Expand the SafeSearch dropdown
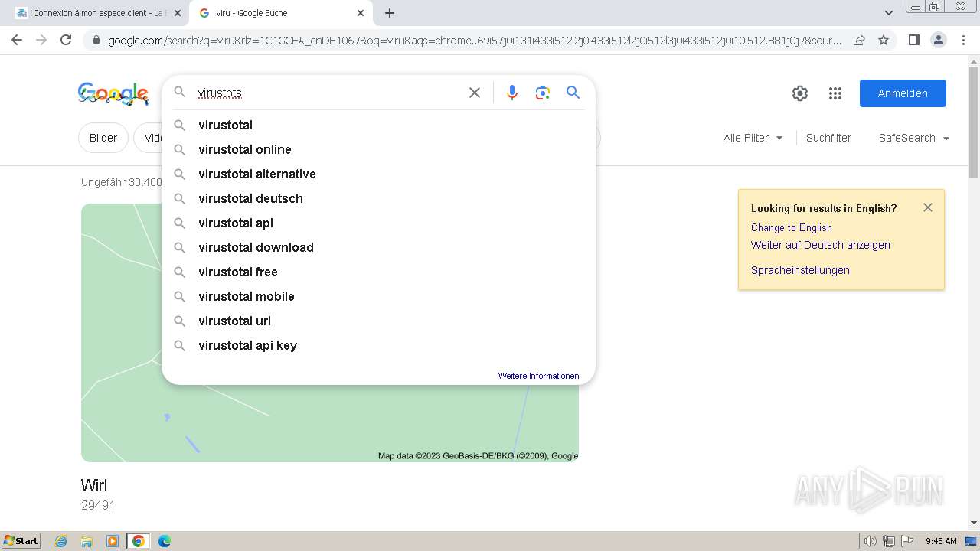Image resolution: width=980 pixels, height=551 pixels. click(914, 138)
